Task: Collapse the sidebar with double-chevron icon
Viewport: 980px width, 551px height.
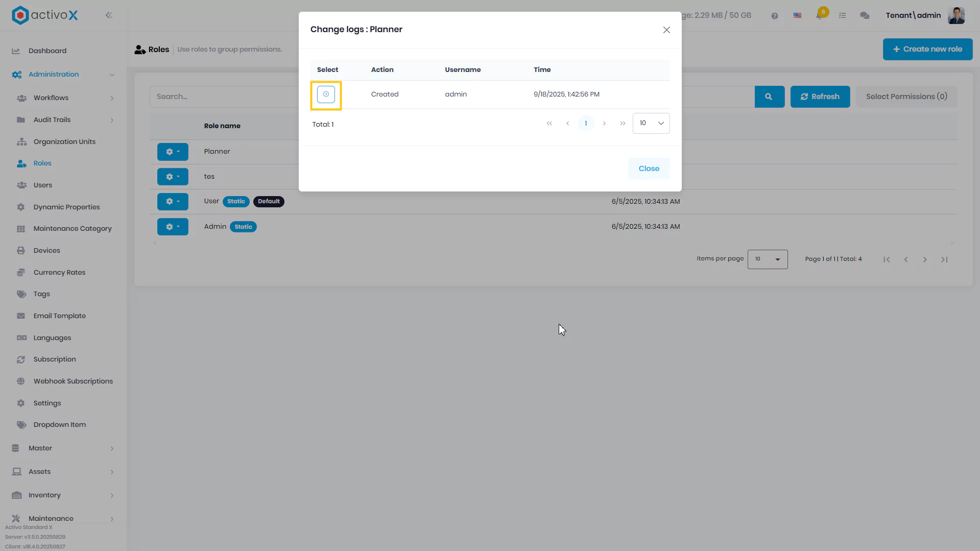Action: click(x=109, y=15)
